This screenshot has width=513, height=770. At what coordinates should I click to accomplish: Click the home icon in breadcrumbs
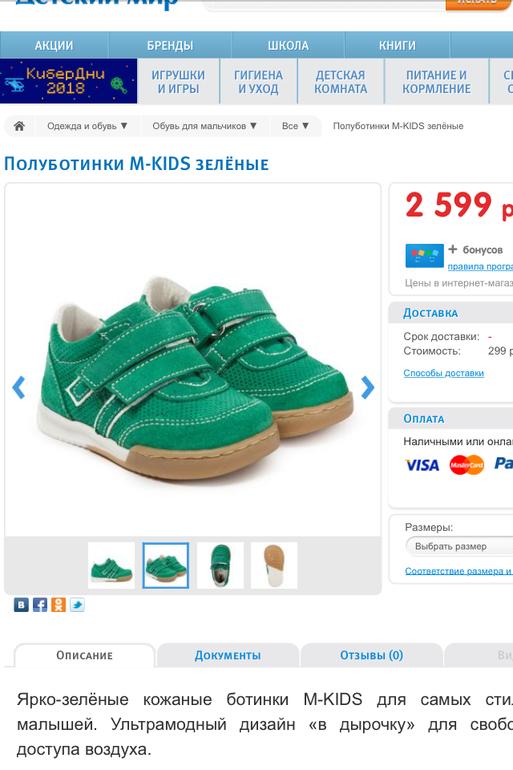click(x=19, y=126)
